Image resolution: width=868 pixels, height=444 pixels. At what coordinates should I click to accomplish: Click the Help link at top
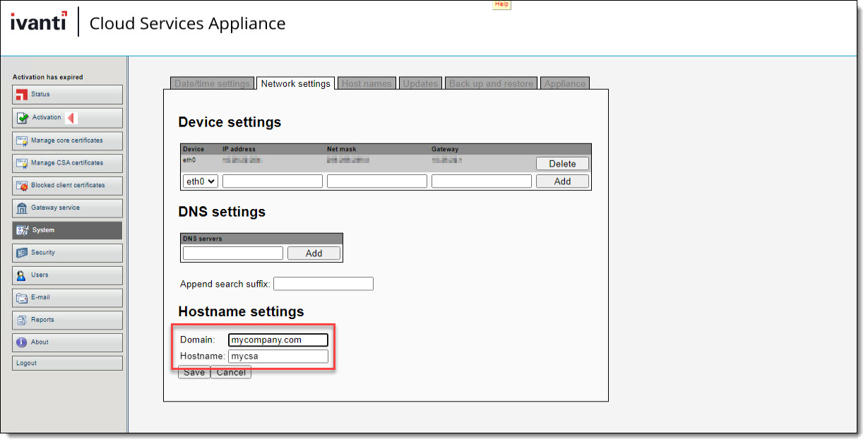[501, 4]
